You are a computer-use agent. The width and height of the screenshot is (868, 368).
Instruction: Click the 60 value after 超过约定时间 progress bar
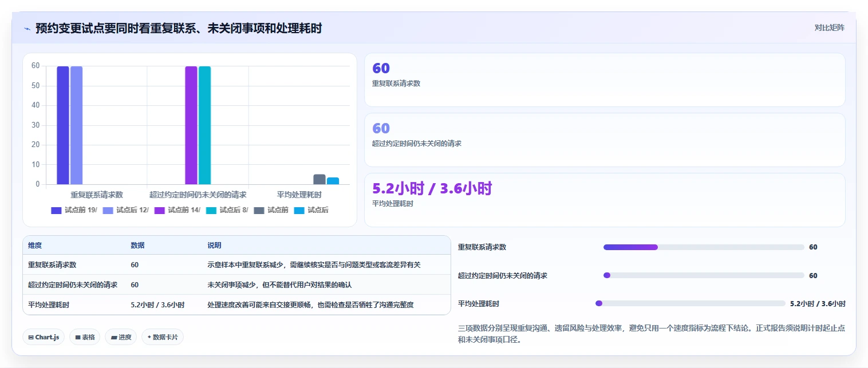pos(813,275)
